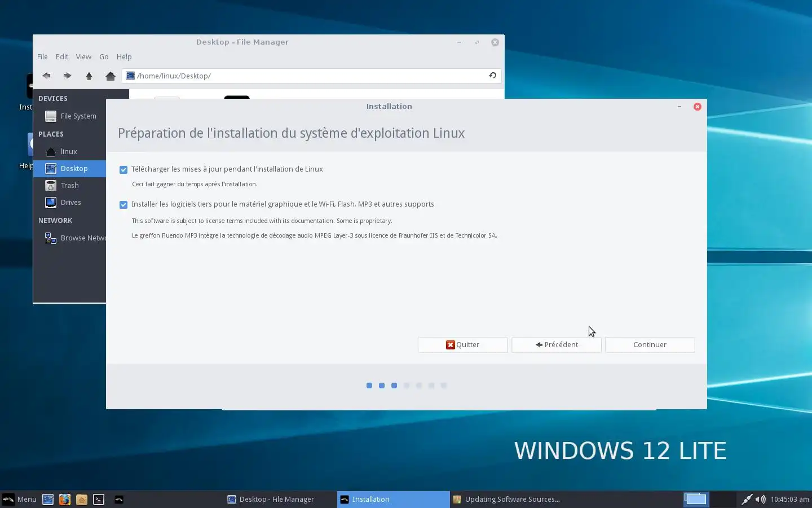Click the File System drive icon

tap(51, 116)
